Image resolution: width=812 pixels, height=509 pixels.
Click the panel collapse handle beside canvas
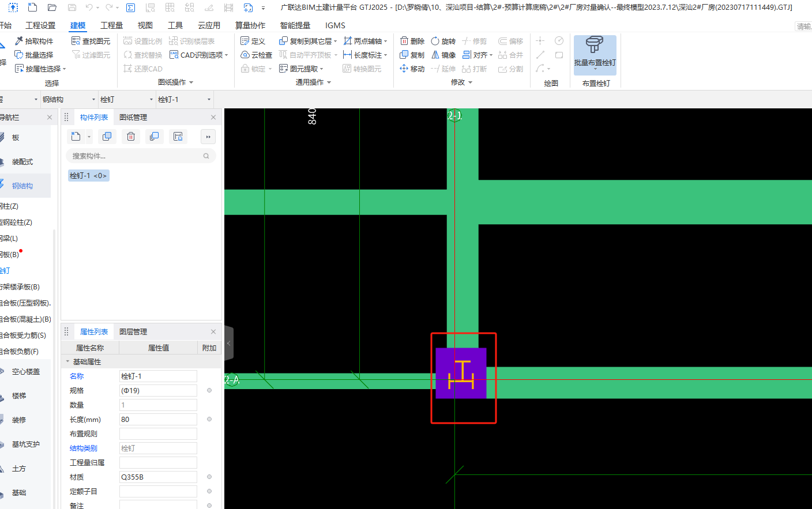click(x=229, y=343)
